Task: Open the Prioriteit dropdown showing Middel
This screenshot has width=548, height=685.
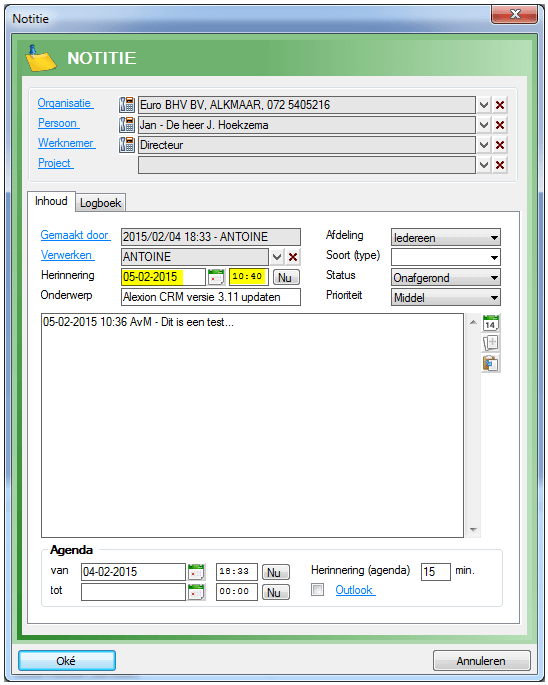Action: (x=446, y=298)
